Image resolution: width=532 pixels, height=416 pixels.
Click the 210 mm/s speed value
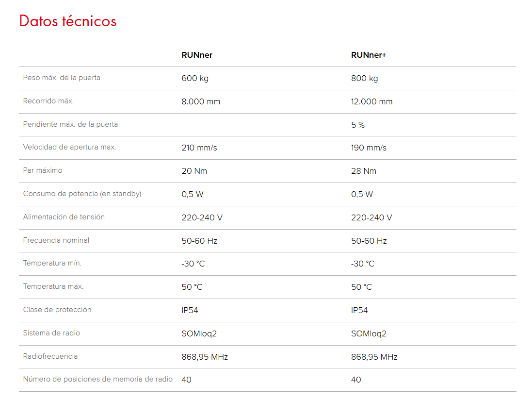199,148
